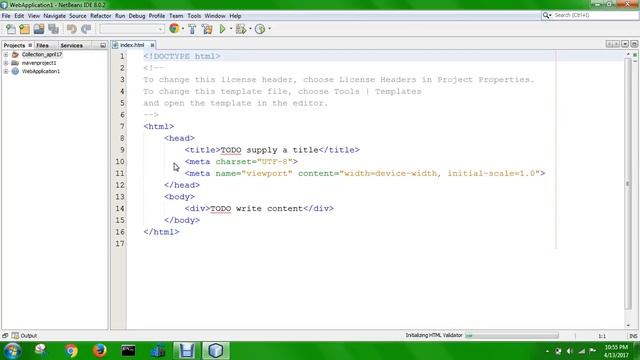Click the NetBeans cube taskbar icon
This screenshot has width=640, height=360.
click(216, 351)
